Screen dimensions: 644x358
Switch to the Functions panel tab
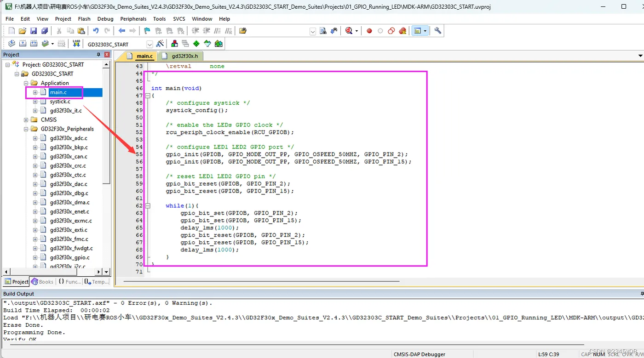pyautogui.click(x=69, y=282)
